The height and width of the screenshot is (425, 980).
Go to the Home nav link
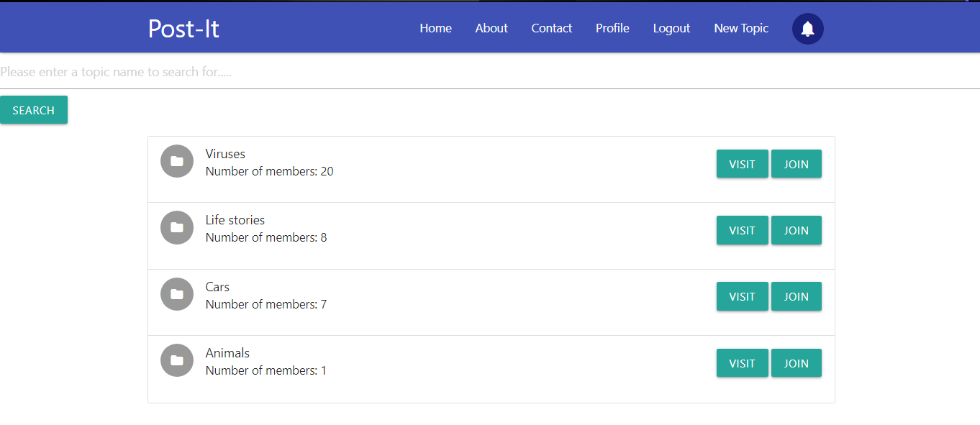(436, 28)
